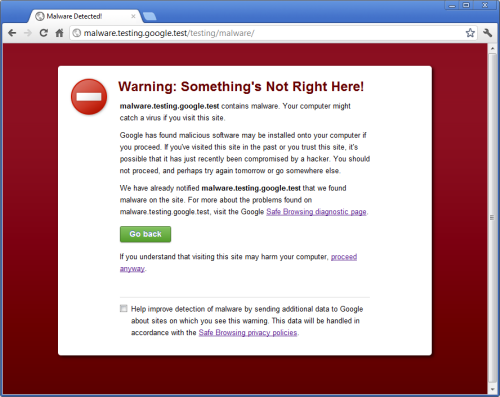Click the globe favicon on Malware Detected tab
The height and width of the screenshot is (397, 500).
point(40,16)
